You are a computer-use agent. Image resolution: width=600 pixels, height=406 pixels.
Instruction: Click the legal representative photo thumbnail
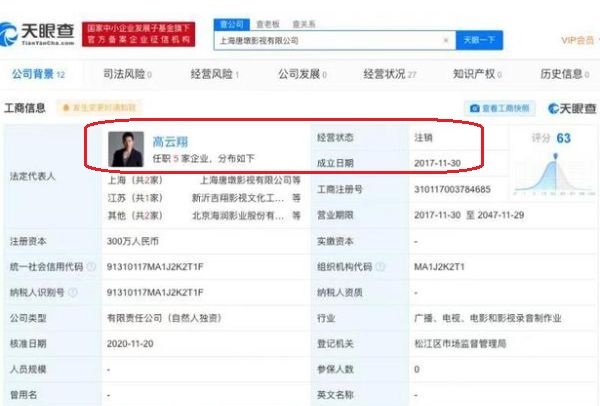pos(126,149)
